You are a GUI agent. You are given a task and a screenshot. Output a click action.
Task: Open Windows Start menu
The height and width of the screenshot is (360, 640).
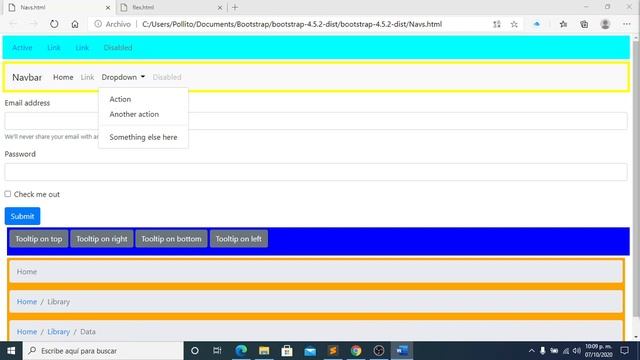click(x=11, y=351)
